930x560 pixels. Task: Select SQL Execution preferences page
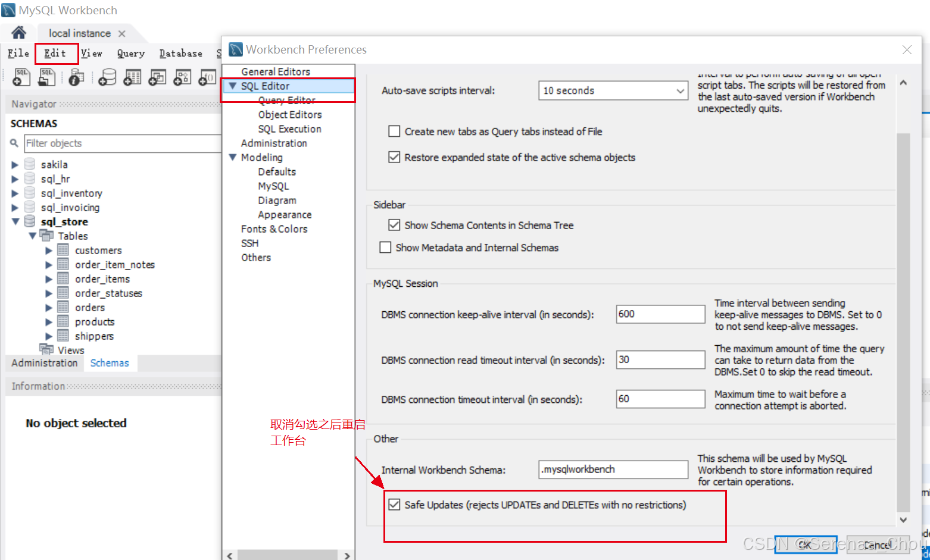(289, 129)
